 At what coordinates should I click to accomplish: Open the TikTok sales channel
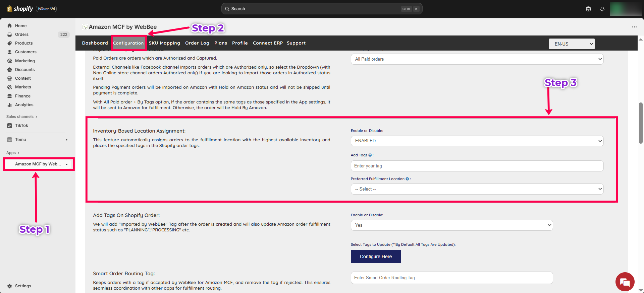(21, 126)
